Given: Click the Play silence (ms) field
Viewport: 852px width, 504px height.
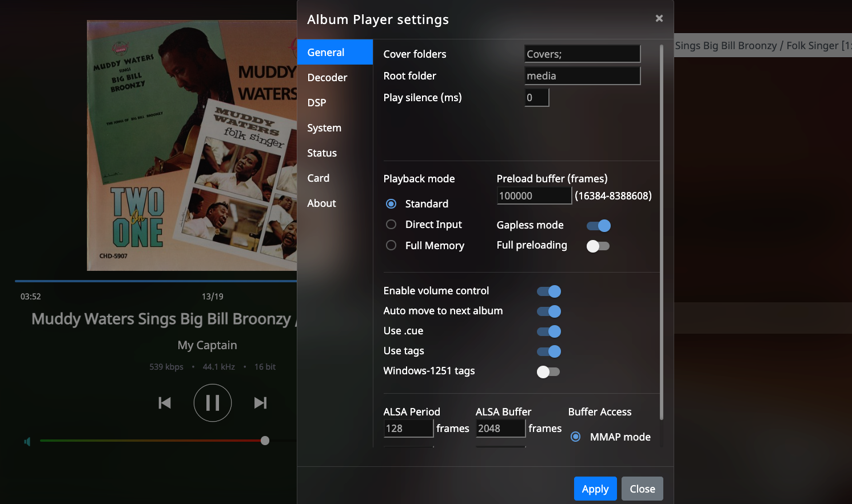Looking at the screenshot, I should point(537,98).
